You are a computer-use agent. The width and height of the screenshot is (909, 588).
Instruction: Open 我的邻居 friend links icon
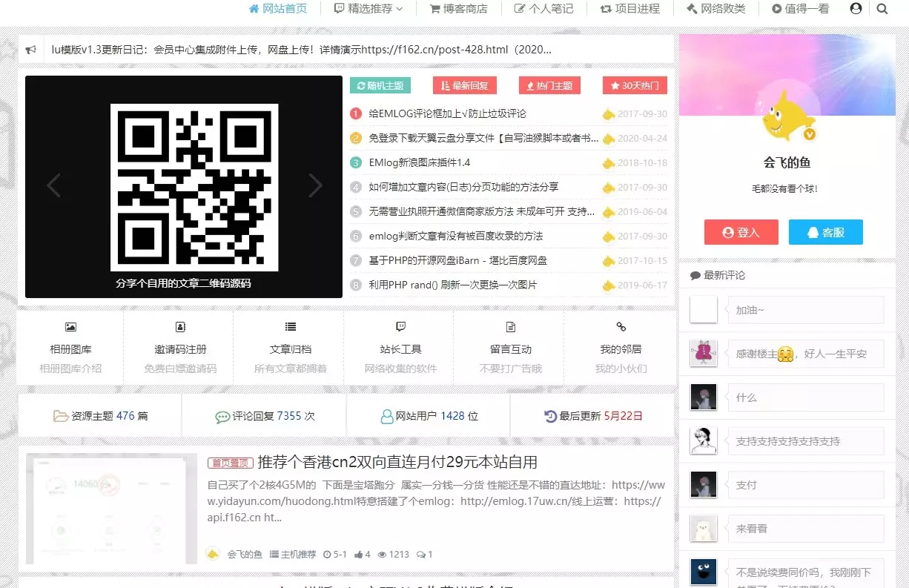[x=621, y=327]
